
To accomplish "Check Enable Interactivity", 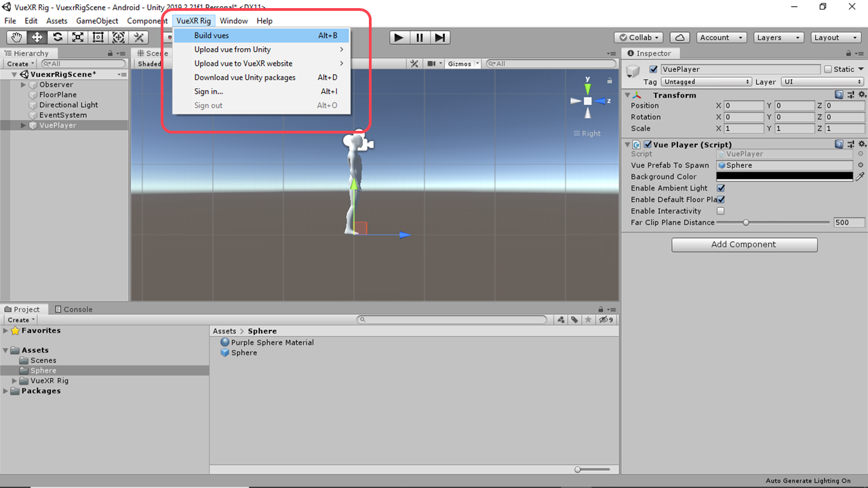I will 721,211.
